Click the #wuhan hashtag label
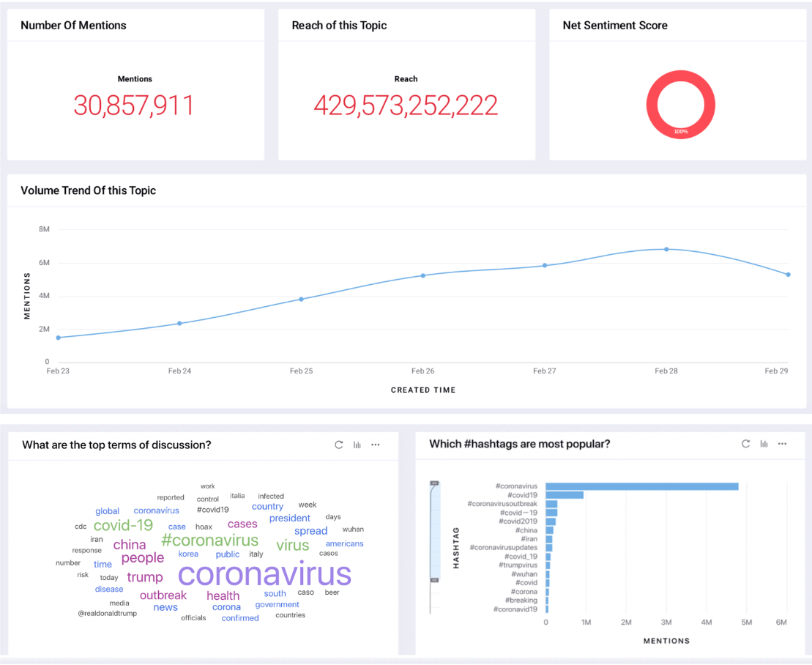This screenshot has height=665, width=812. click(x=524, y=574)
